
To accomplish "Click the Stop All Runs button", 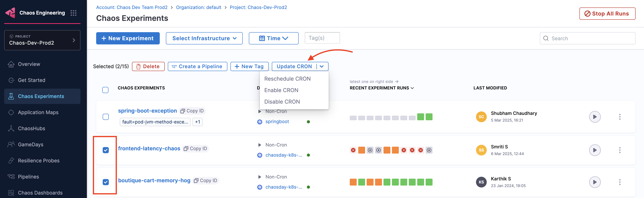I will pyautogui.click(x=607, y=13).
